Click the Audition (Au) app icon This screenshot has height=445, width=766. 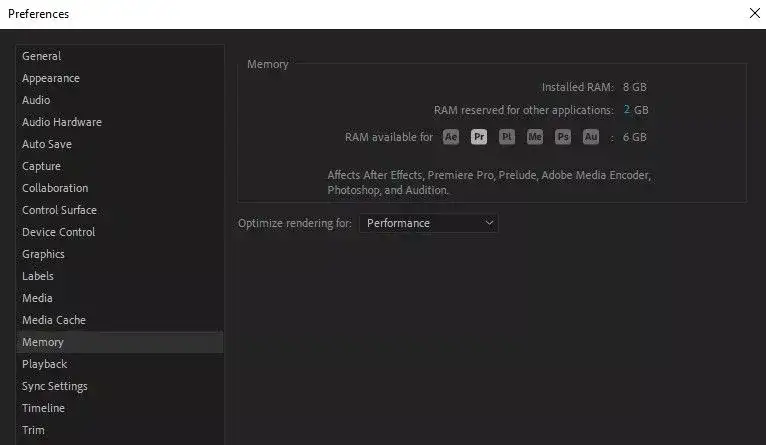[591, 137]
